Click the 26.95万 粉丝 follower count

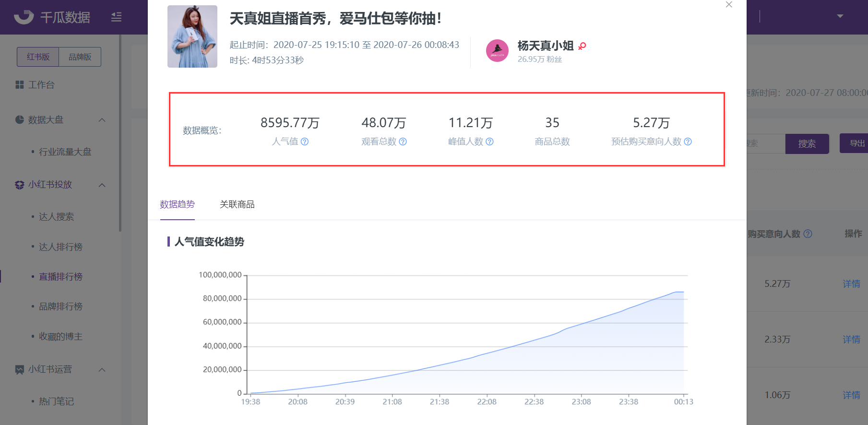tap(540, 59)
